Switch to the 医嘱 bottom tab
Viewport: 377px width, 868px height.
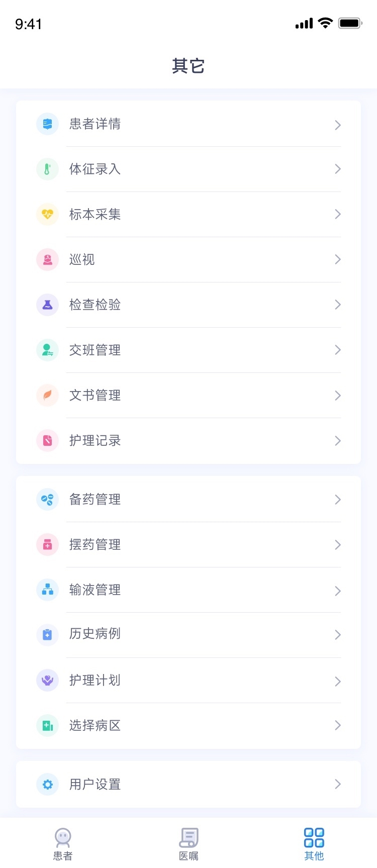pos(189,844)
